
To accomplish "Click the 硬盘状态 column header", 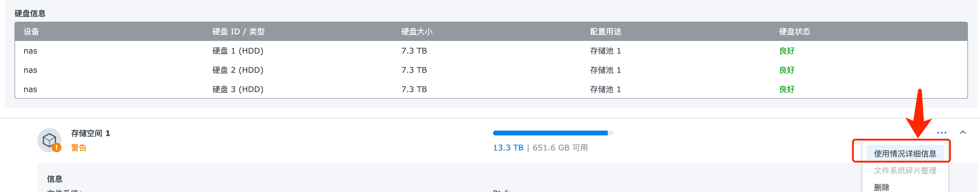I will coord(794,32).
